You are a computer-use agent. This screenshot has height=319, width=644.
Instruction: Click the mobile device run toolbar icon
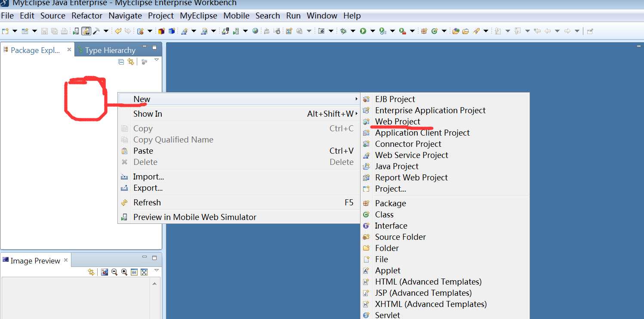click(x=76, y=31)
